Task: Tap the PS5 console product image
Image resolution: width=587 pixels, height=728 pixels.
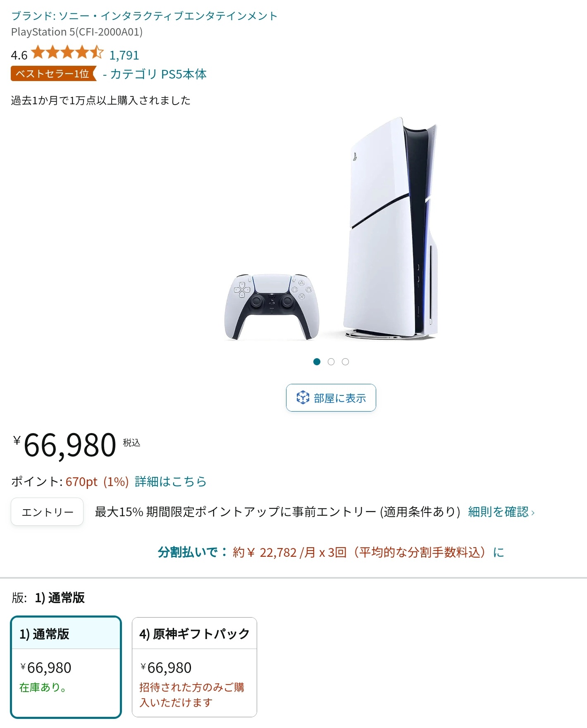Action: coord(391,229)
